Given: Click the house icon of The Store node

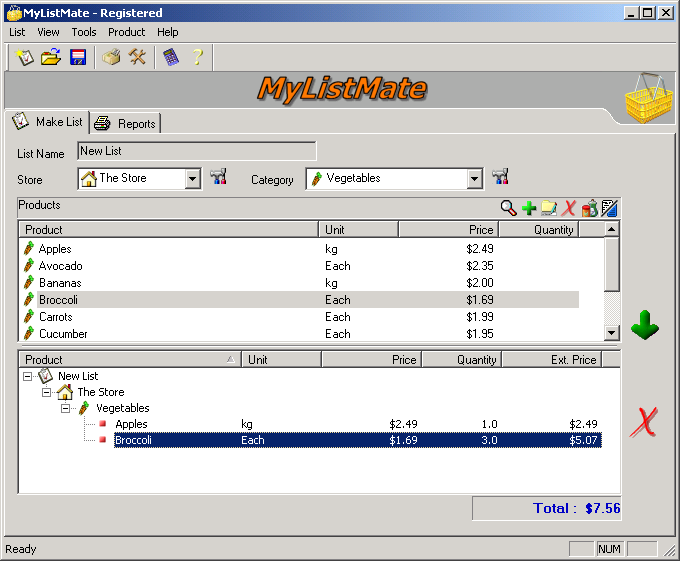Looking at the screenshot, I should coord(65,392).
